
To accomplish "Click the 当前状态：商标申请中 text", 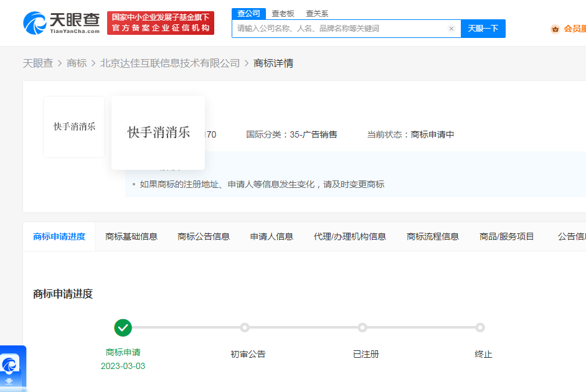I will pyautogui.click(x=410, y=134).
